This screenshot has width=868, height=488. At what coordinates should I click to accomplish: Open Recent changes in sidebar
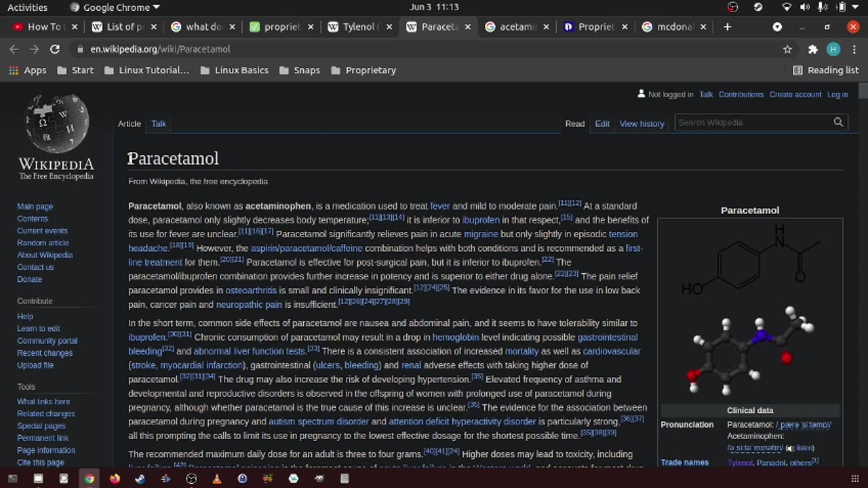(45, 353)
